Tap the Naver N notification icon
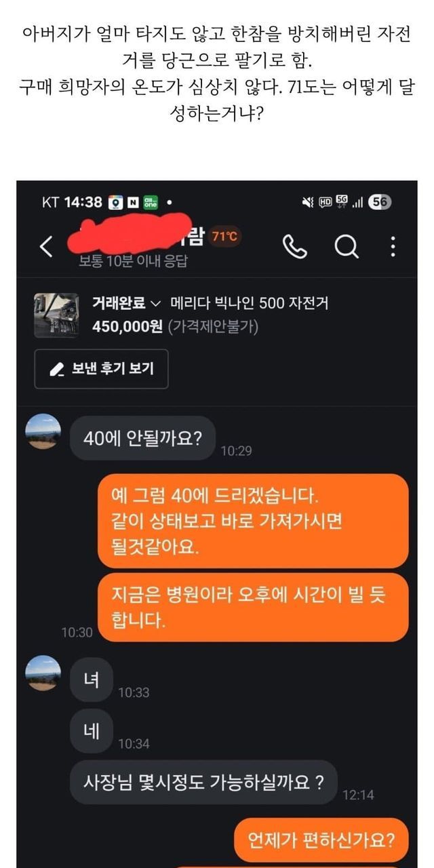This screenshot has height=868, width=434. tap(133, 202)
